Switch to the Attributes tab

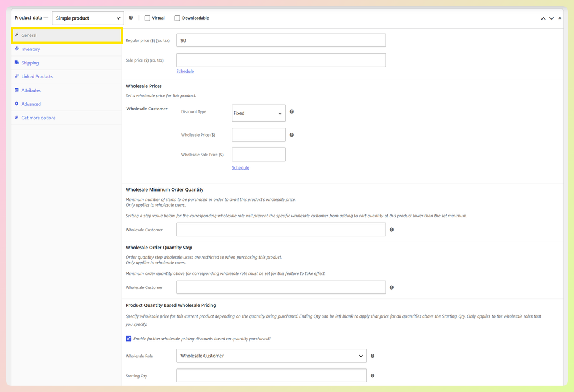(67, 90)
